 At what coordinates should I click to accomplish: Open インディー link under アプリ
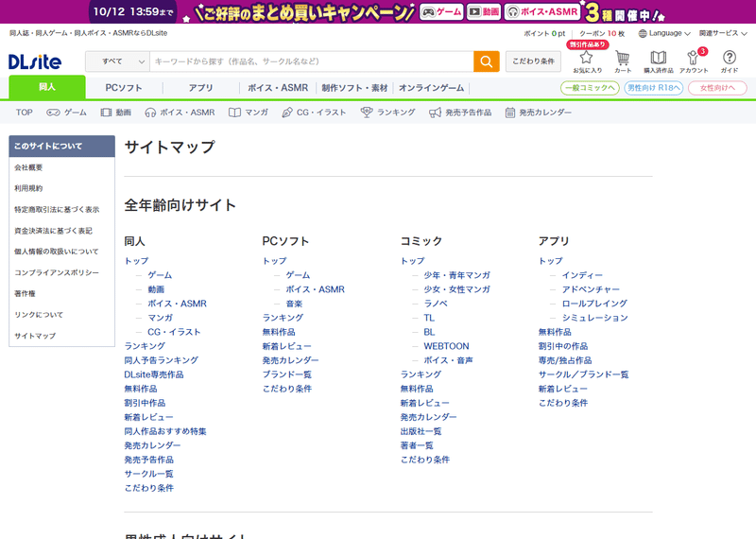point(582,275)
